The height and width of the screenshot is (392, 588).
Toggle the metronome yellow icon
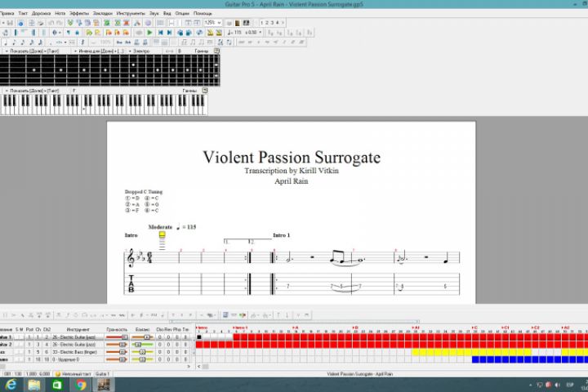coord(210,33)
